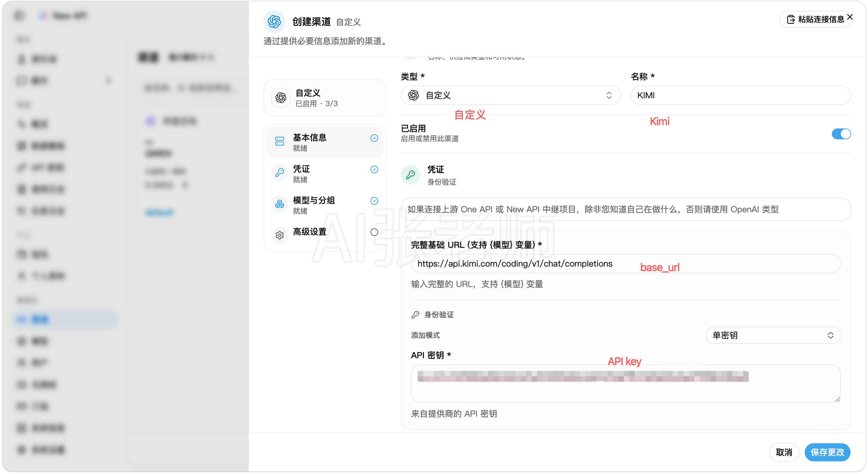Click the paste connection info clipboard icon
Image resolution: width=868 pixels, height=474 pixels.
tap(791, 19)
